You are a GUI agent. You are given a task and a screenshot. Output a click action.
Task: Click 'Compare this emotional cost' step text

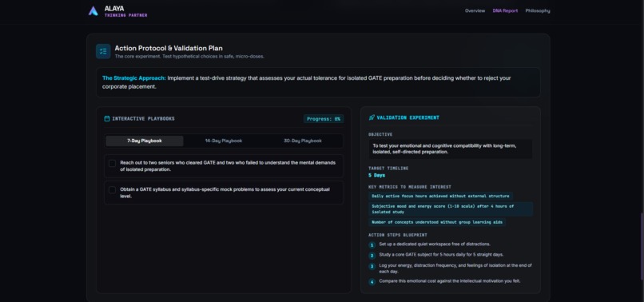450,281
